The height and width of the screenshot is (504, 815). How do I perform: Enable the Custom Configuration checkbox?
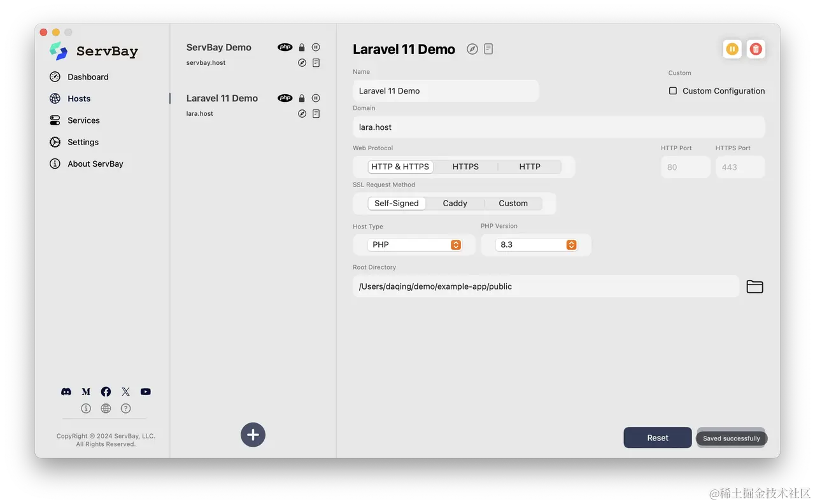click(x=673, y=91)
